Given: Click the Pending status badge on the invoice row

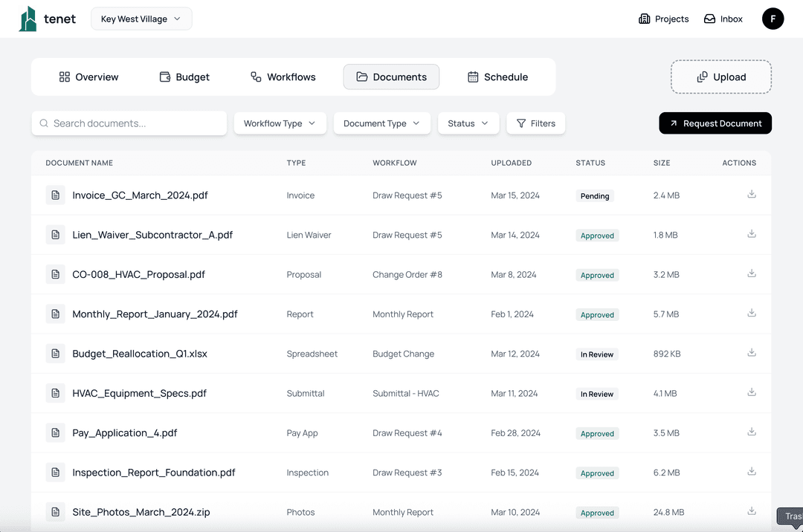Looking at the screenshot, I should pos(595,195).
